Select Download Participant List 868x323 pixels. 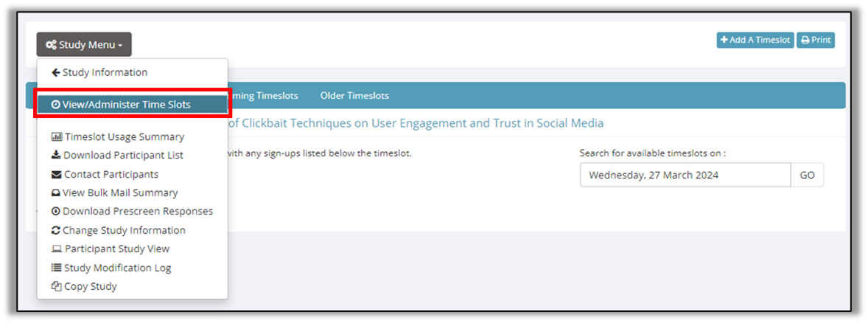click(123, 155)
